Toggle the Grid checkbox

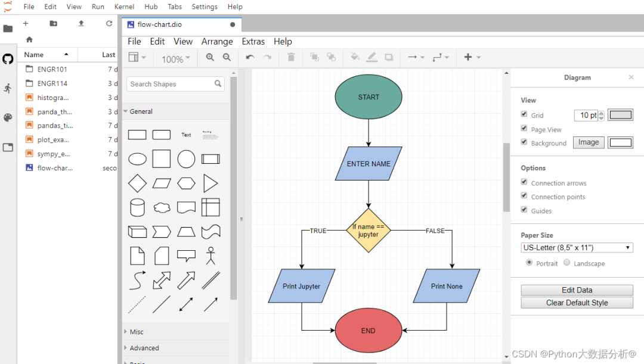[524, 114]
